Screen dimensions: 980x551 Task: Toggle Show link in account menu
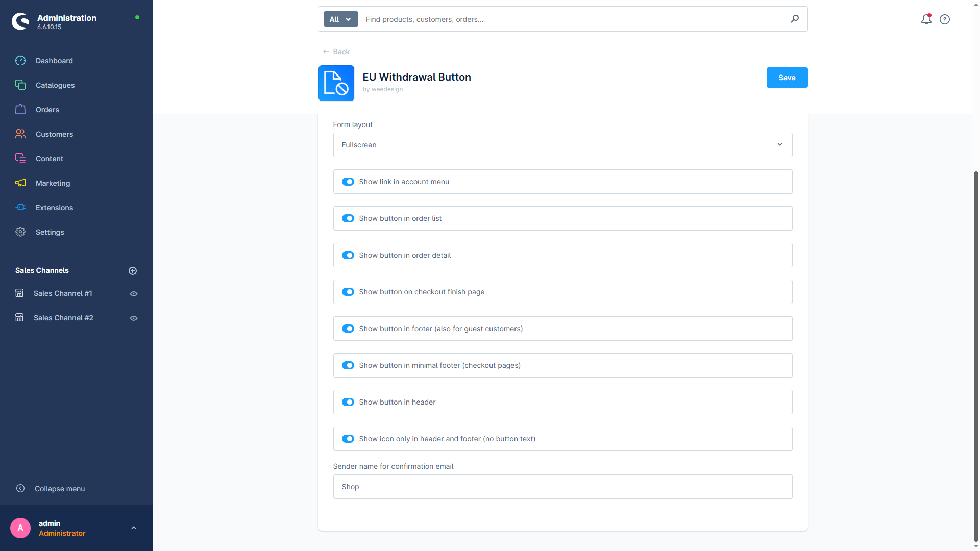[x=348, y=182]
